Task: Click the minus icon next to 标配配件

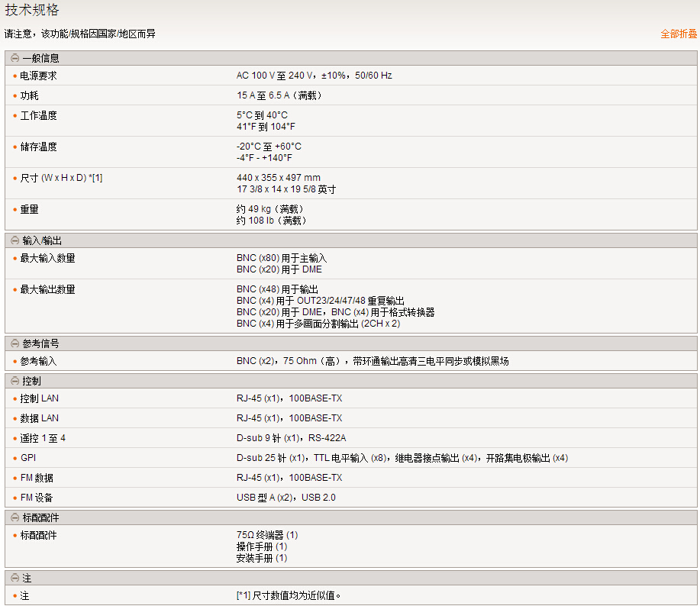Action: pos(15,517)
